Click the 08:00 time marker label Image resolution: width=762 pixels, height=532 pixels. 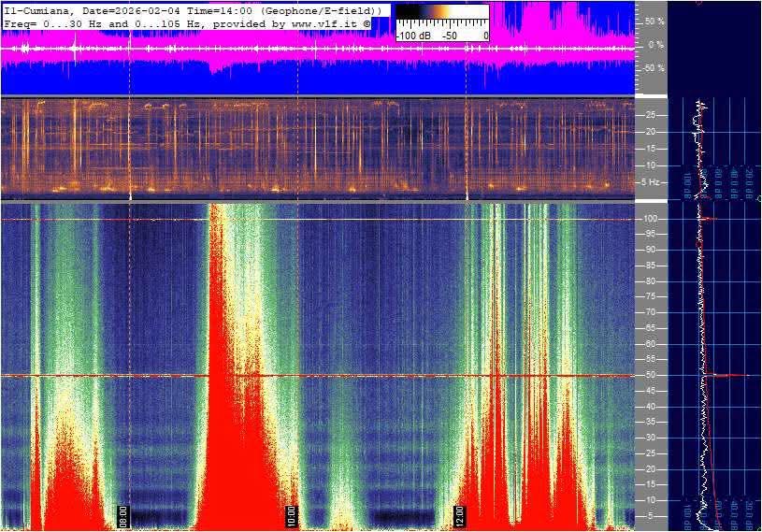click(x=122, y=516)
